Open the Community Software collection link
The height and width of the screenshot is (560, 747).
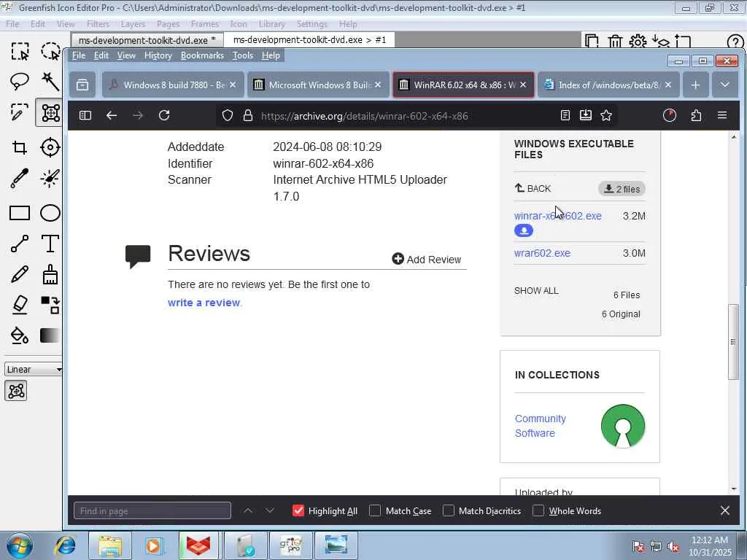tap(541, 426)
